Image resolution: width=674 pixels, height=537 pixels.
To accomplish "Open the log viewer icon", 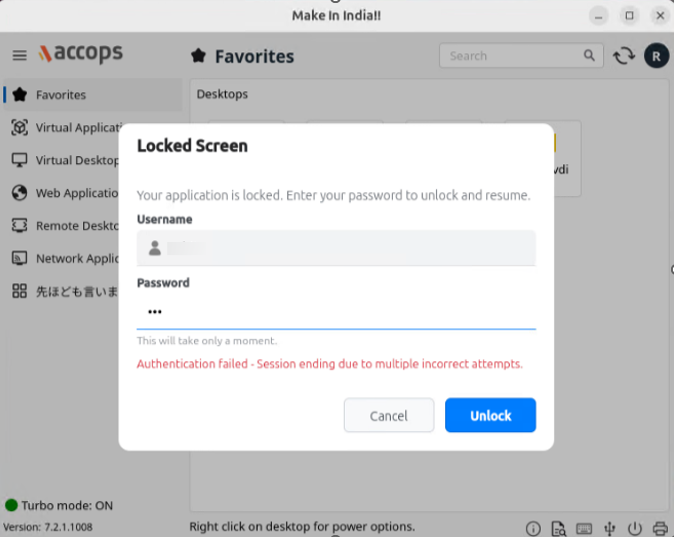I will (x=558, y=528).
